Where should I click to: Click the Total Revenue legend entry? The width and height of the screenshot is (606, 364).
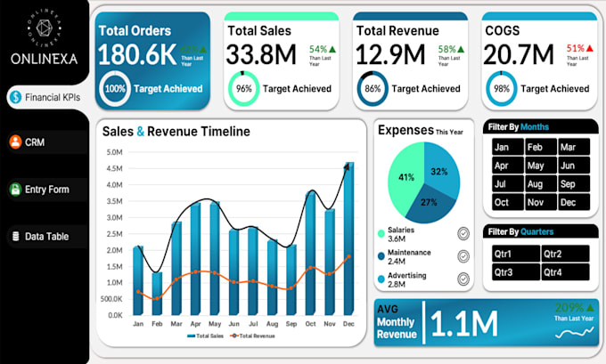coord(252,336)
